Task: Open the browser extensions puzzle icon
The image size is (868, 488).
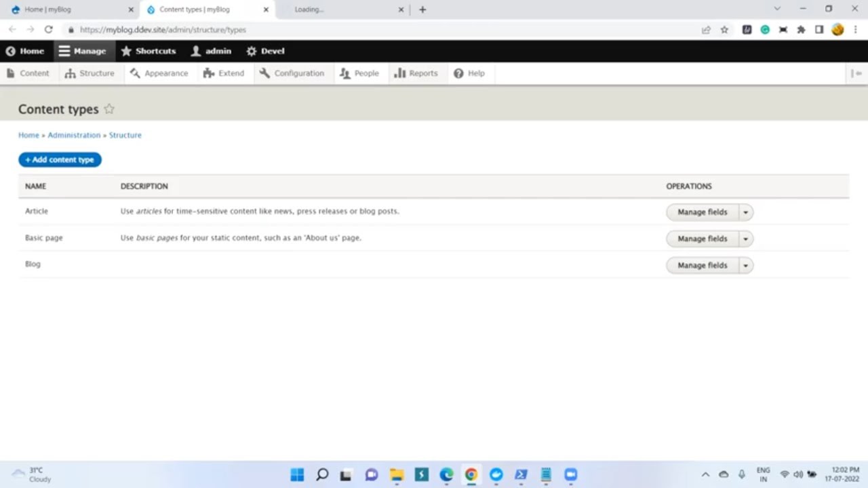Action: 801,30
